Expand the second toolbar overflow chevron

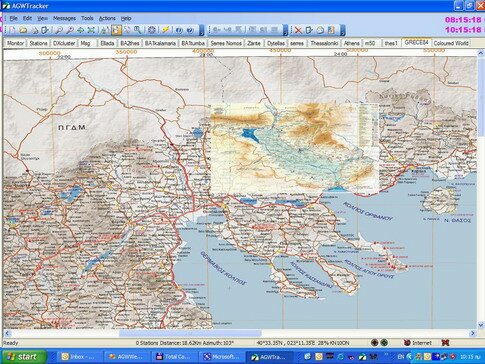point(285,30)
